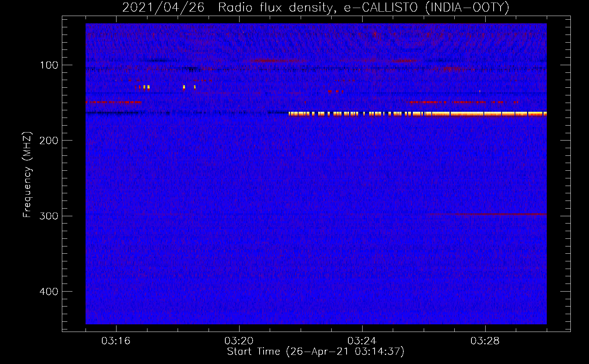
Task: Click the 300 frequency tick label
Action: coord(49,216)
